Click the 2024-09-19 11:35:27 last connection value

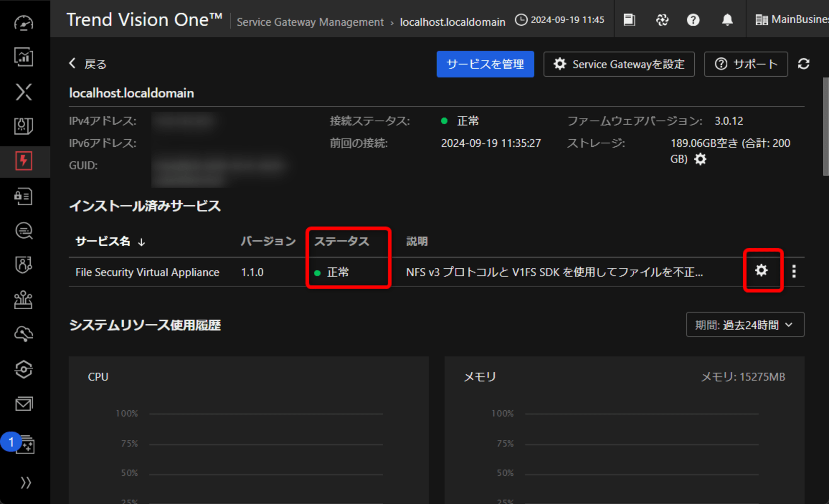491,143
